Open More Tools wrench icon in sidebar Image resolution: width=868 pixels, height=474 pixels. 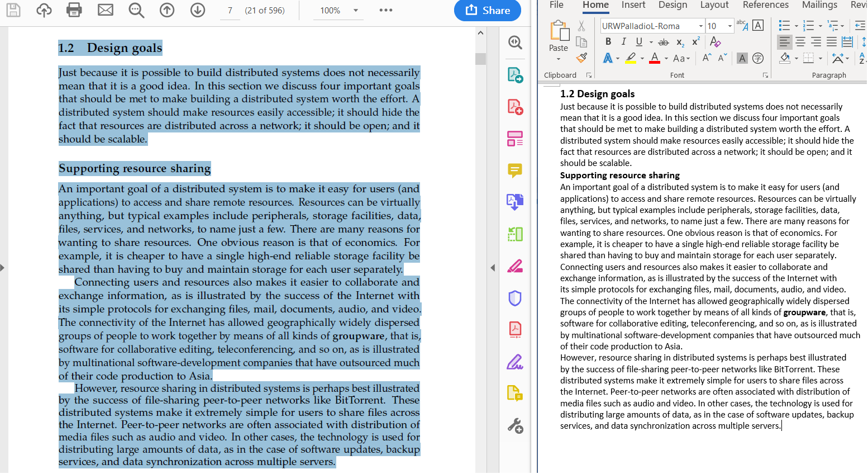[515, 426]
